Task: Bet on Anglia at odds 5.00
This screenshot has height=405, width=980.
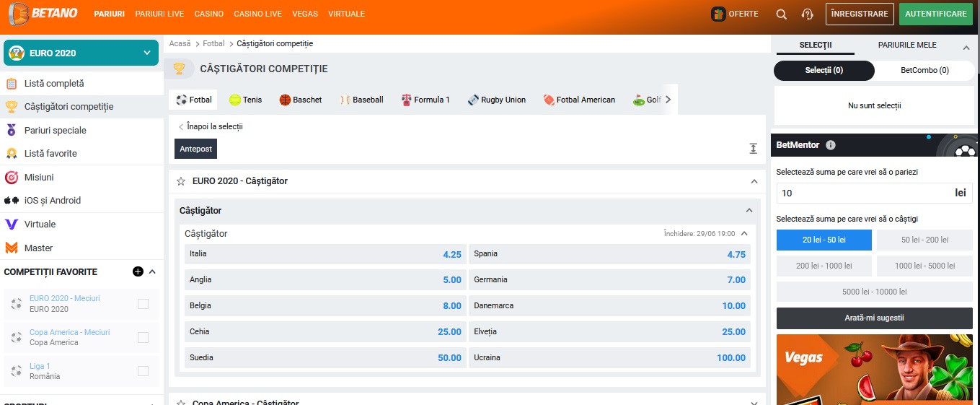Action: [x=325, y=280]
